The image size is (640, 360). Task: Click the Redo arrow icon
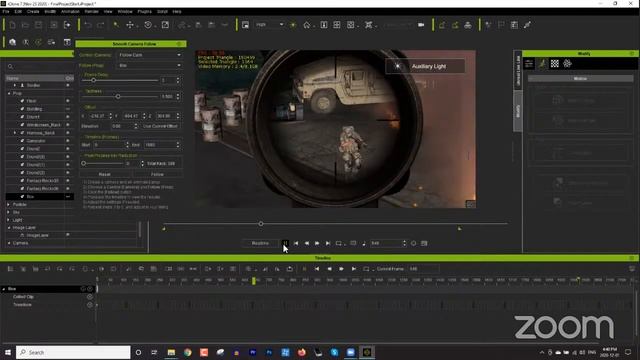click(x=100, y=25)
